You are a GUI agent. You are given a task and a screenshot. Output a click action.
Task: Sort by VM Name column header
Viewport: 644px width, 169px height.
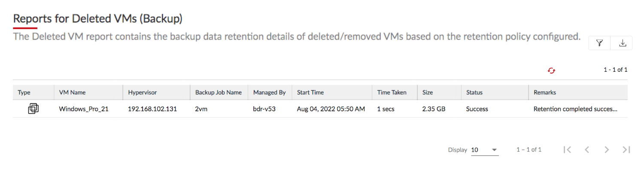coord(72,92)
